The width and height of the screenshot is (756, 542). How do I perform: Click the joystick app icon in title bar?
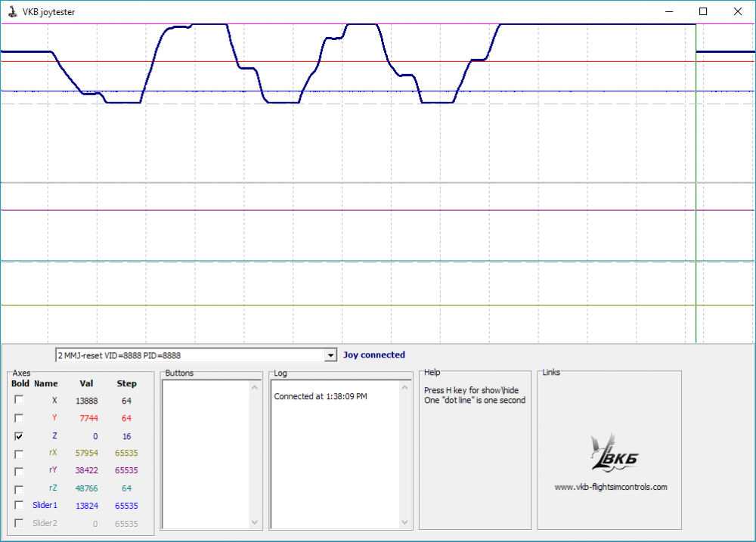pyautogui.click(x=12, y=11)
